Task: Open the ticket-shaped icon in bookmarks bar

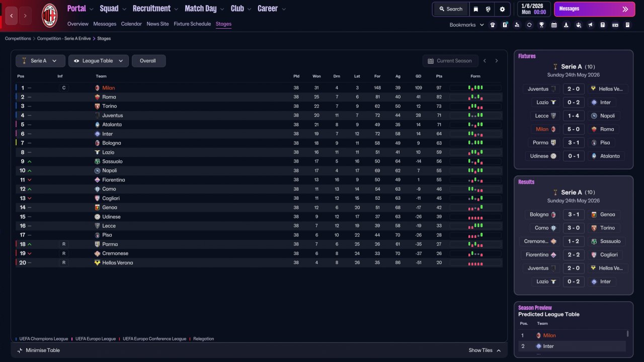Action: coord(615,25)
